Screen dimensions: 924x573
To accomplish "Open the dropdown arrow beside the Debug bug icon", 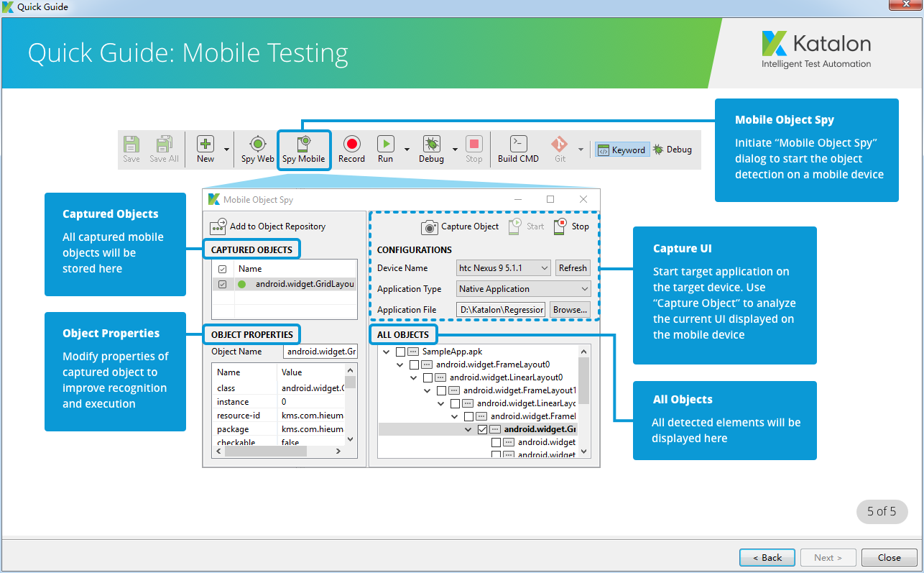I will [454, 150].
